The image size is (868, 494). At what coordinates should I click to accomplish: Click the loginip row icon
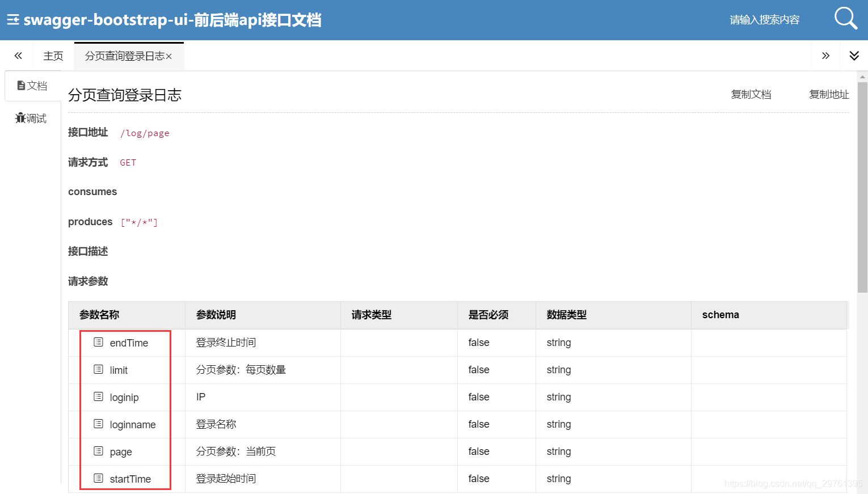pos(98,396)
